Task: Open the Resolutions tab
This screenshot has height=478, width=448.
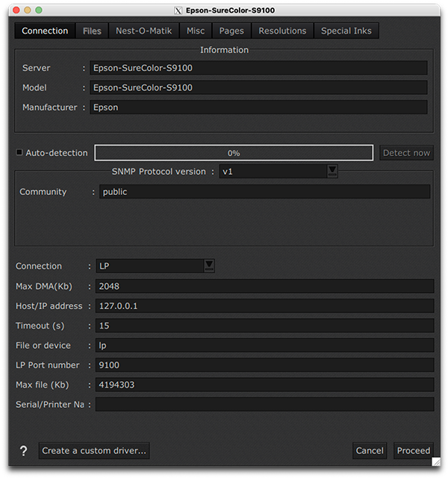Action: point(282,31)
